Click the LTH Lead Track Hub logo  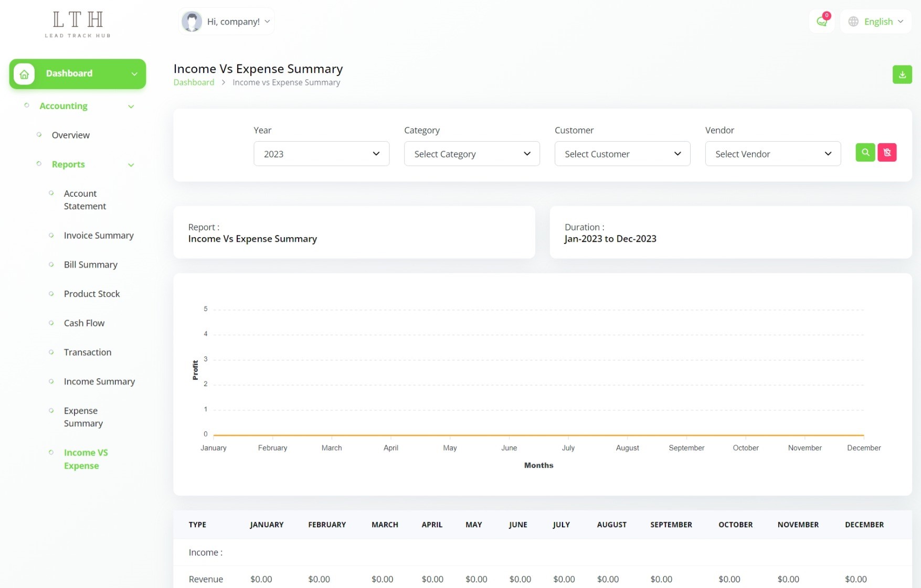tap(78, 25)
